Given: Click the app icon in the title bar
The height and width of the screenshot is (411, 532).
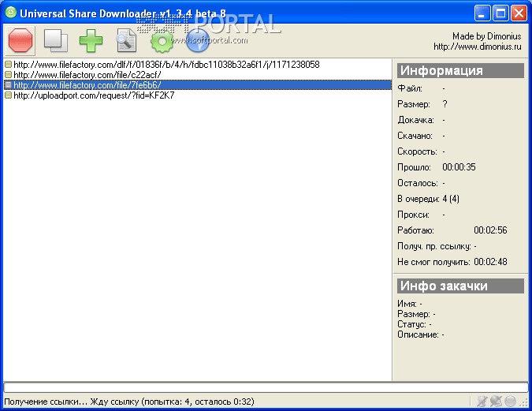Looking at the screenshot, I should point(11,13).
